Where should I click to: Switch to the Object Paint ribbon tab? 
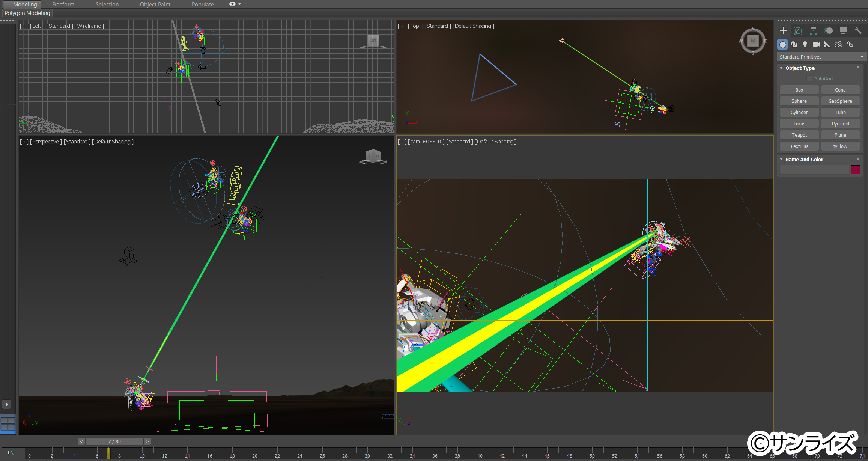155,5
